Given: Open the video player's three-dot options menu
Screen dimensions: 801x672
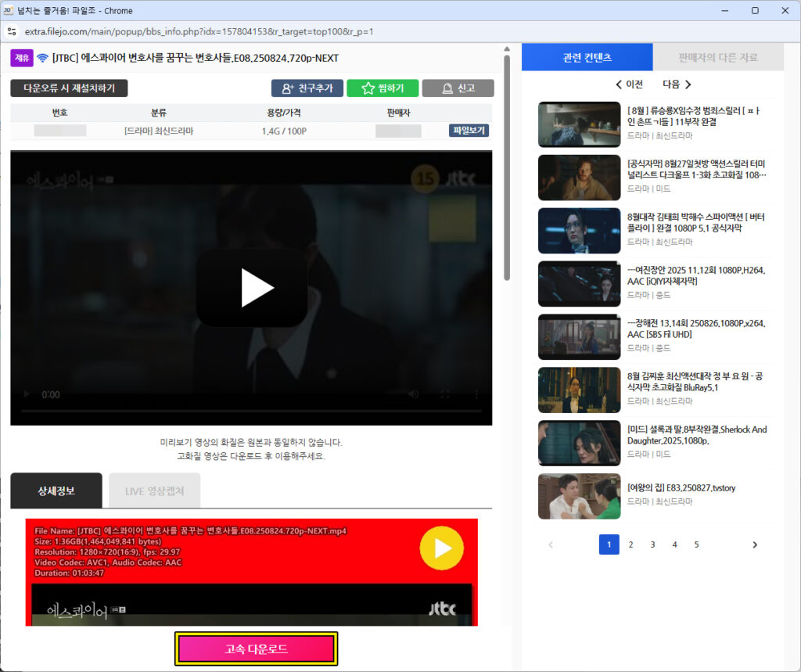Looking at the screenshot, I should pos(476,394).
